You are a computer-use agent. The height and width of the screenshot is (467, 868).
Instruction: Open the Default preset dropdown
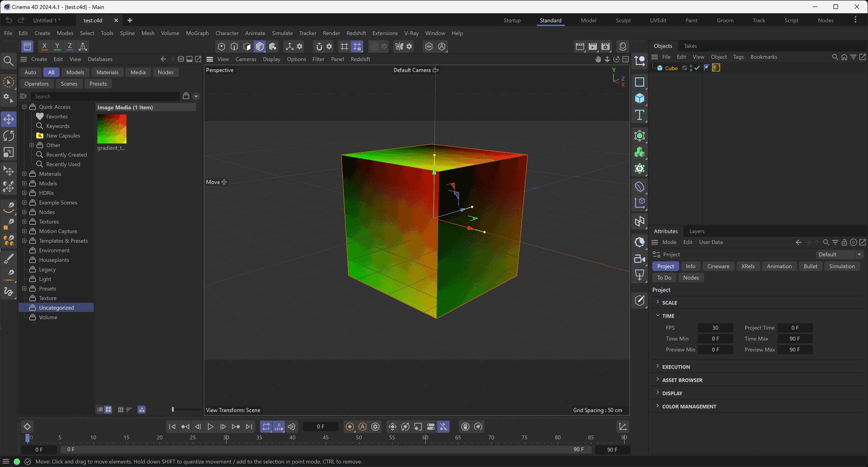click(x=840, y=254)
